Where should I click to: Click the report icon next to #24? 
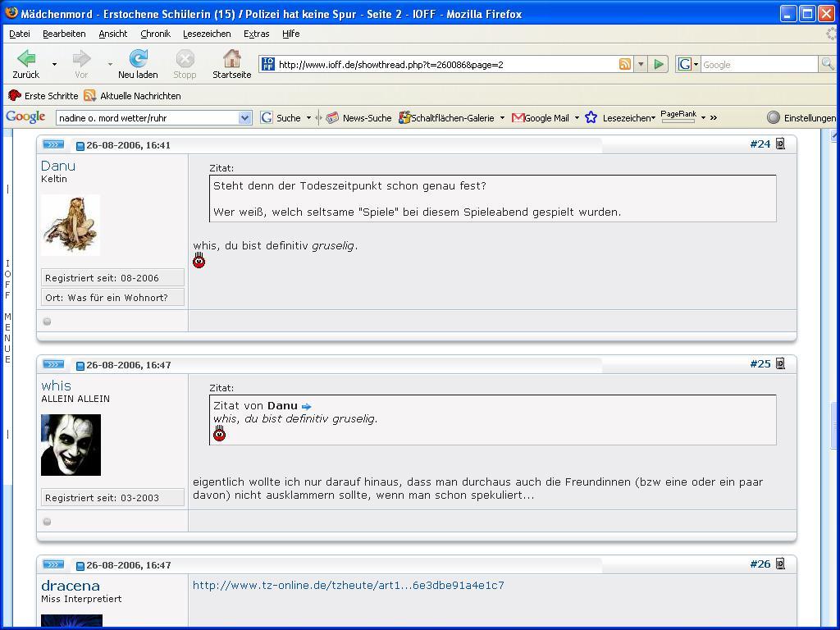[x=781, y=144]
